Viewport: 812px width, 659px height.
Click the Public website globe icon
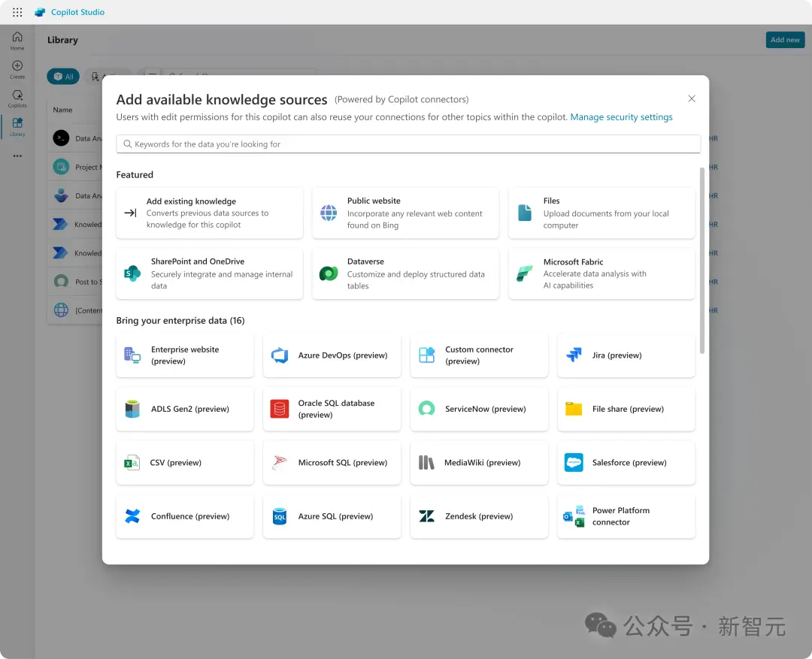[x=329, y=213]
